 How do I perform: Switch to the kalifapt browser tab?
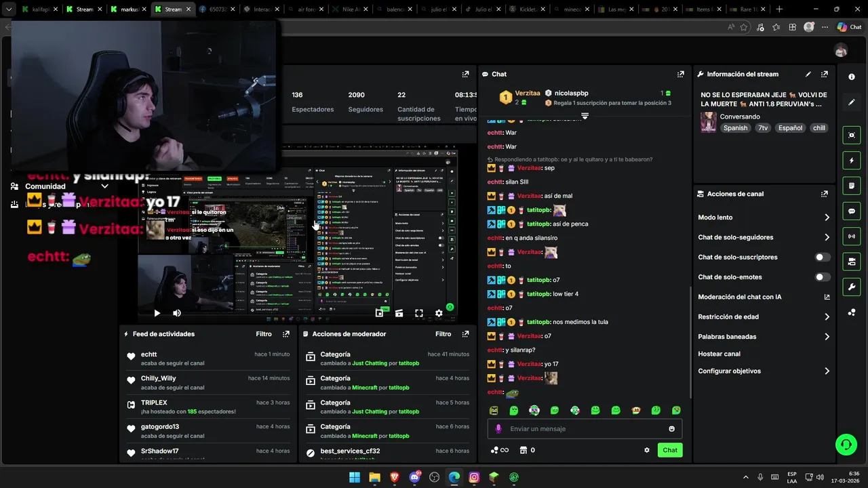[39, 9]
